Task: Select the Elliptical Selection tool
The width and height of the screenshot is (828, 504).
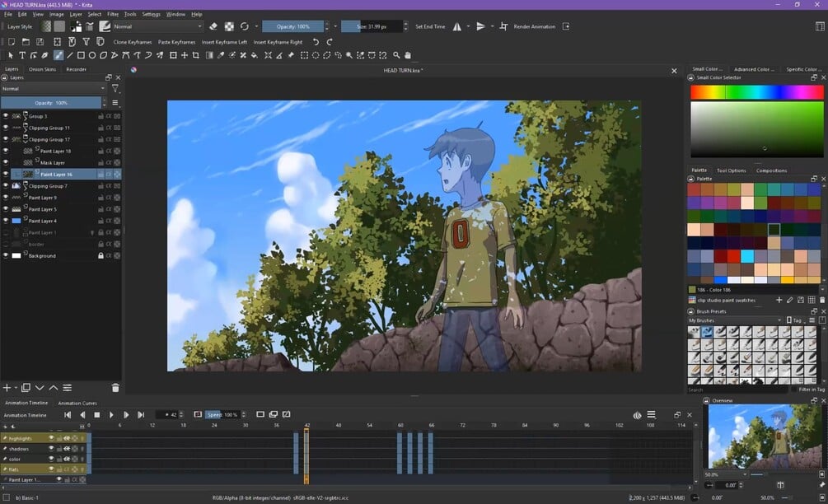Action: 316,55
